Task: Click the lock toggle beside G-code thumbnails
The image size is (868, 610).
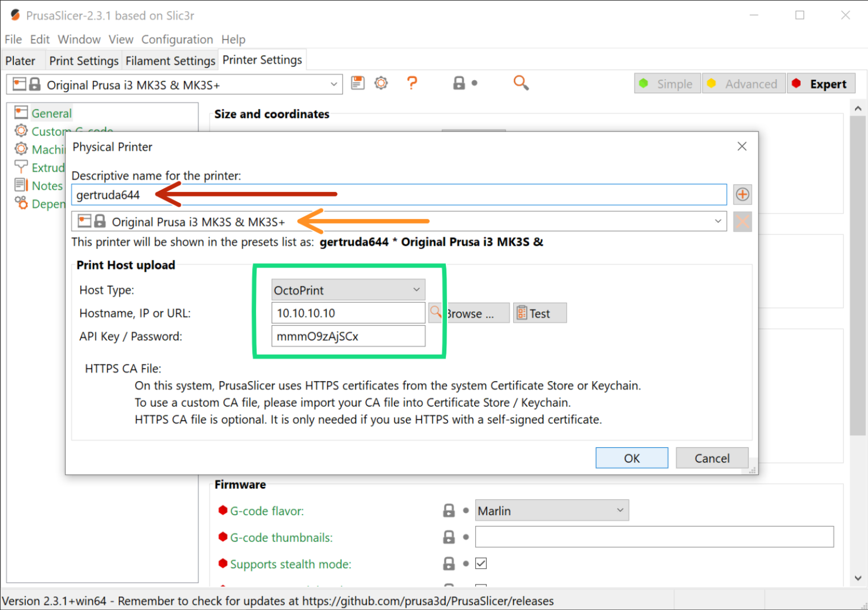Action: pos(449,537)
